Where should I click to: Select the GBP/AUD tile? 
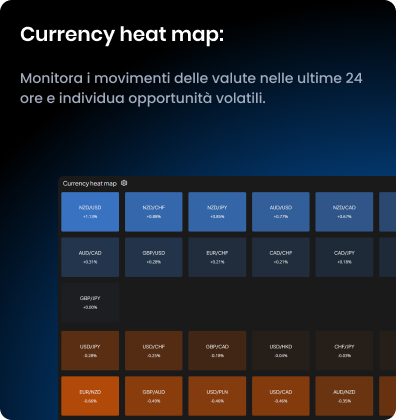click(154, 396)
